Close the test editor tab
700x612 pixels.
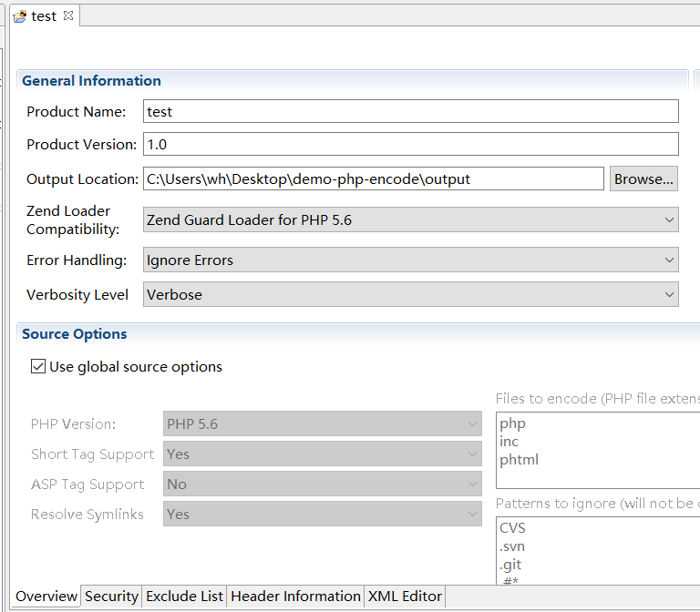click(68, 15)
